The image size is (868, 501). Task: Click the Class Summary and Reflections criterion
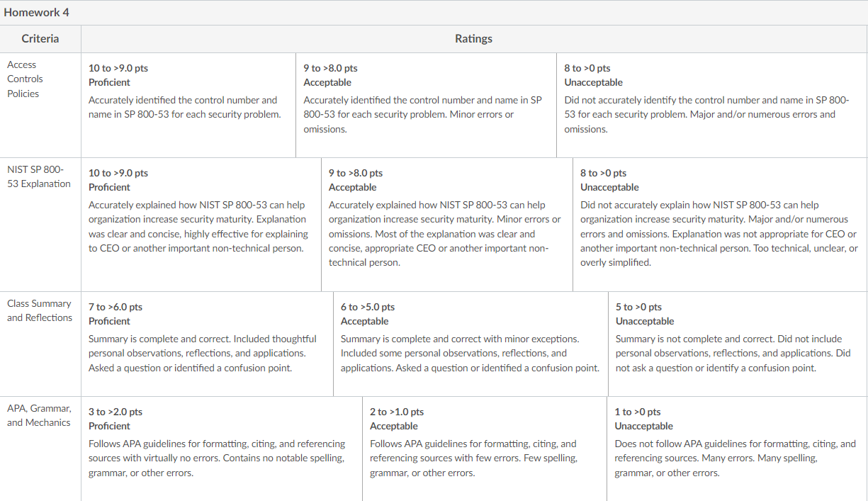40,310
